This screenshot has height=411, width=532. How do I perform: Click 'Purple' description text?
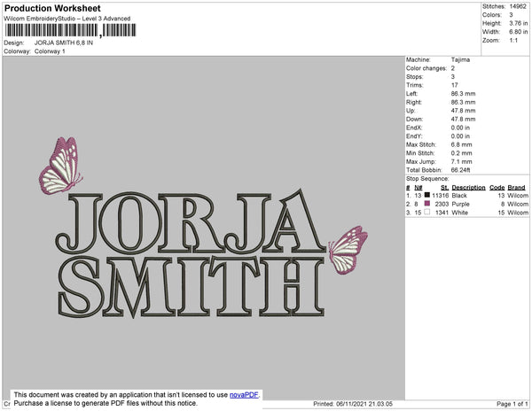coord(461,204)
